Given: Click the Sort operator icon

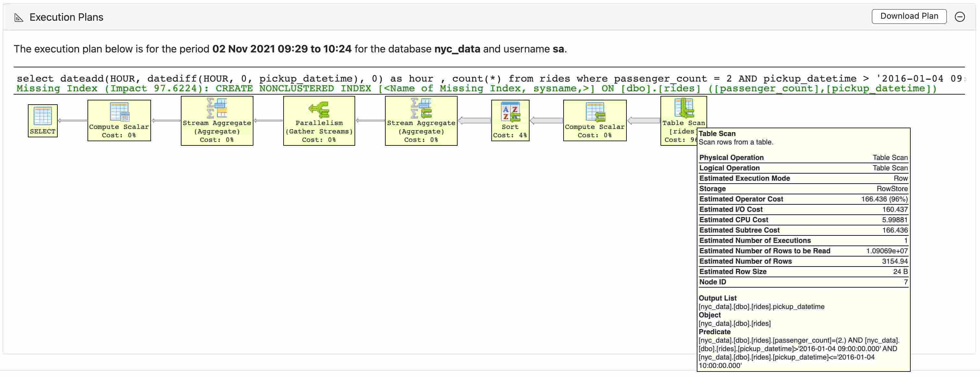Looking at the screenshot, I should coord(510,112).
